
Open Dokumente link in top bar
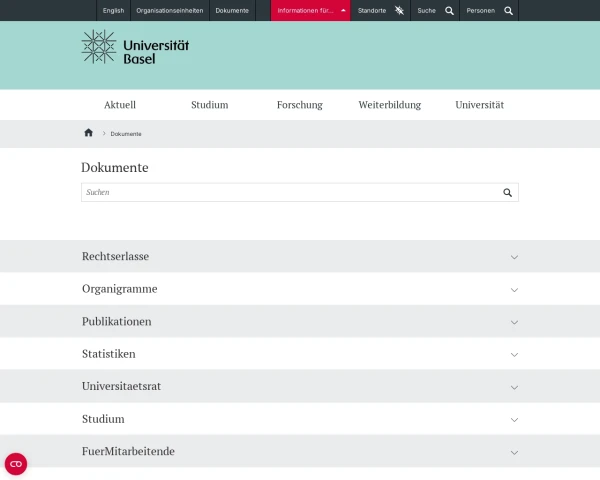(x=232, y=11)
